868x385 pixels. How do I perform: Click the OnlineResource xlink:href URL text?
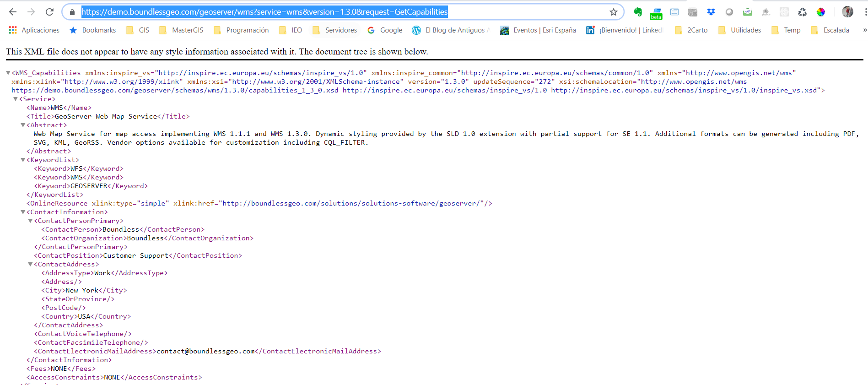click(351, 203)
